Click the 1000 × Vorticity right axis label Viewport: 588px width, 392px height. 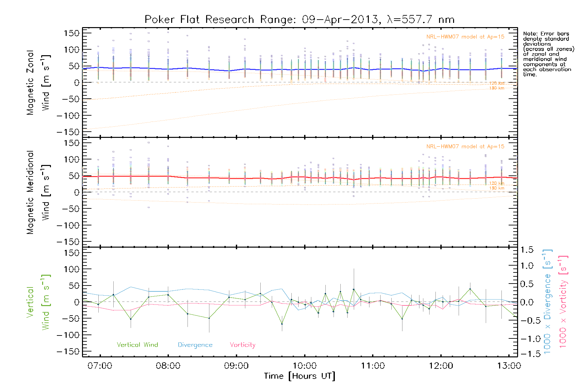click(x=563, y=302)
